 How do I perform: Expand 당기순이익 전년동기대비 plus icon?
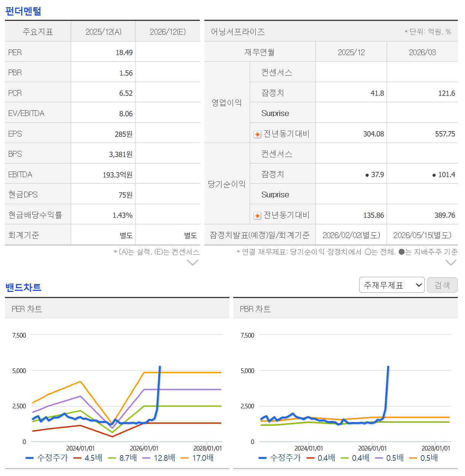[x=257, y=216]
